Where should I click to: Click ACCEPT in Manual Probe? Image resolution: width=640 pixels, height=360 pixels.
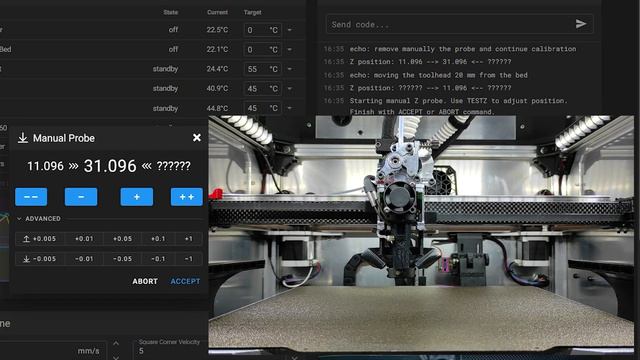(185, 281)
